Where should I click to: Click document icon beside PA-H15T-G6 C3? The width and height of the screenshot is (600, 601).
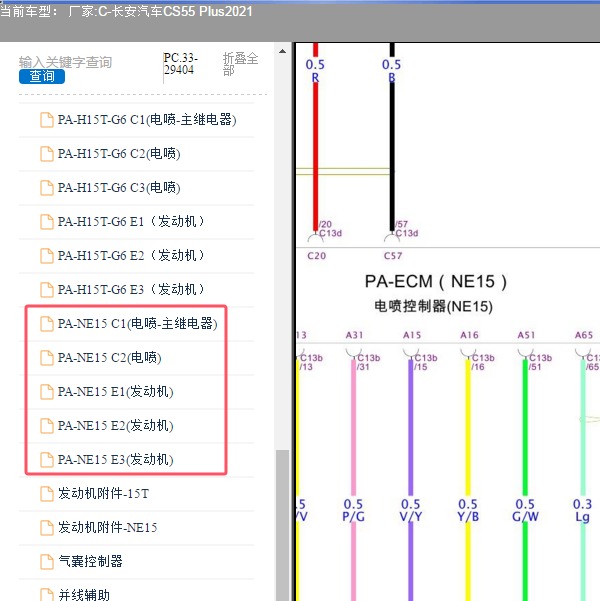47,188
